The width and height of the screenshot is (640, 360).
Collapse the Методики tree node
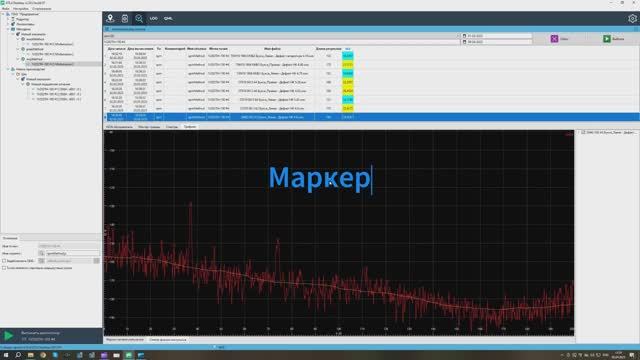tap(8, 29)
